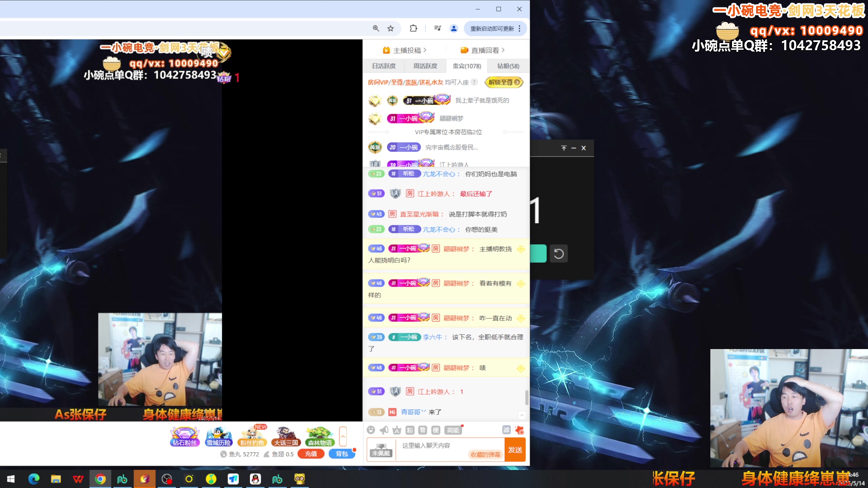
Task: Open the Chrome profile avatar
Action: click(454, 28)
